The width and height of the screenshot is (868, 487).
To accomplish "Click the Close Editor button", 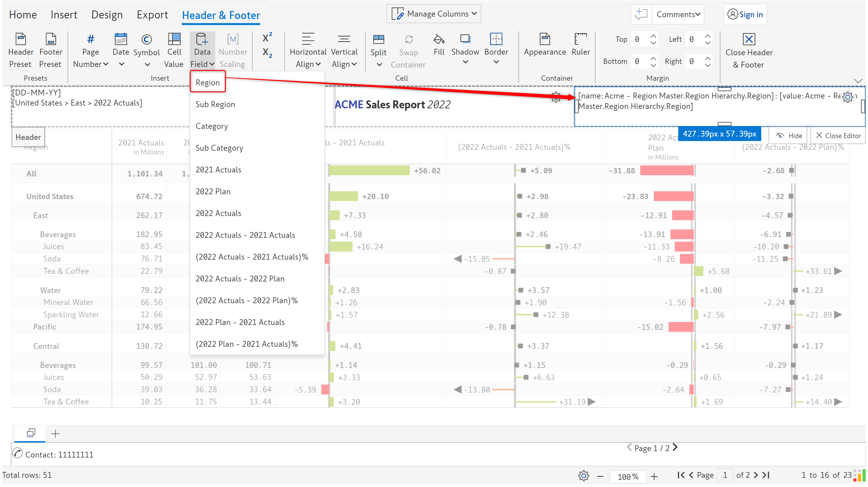I will (838, 136).
